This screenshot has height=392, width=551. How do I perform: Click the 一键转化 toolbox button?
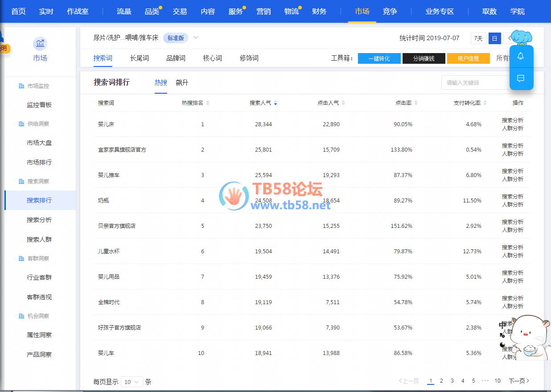[x=379, y=58]
